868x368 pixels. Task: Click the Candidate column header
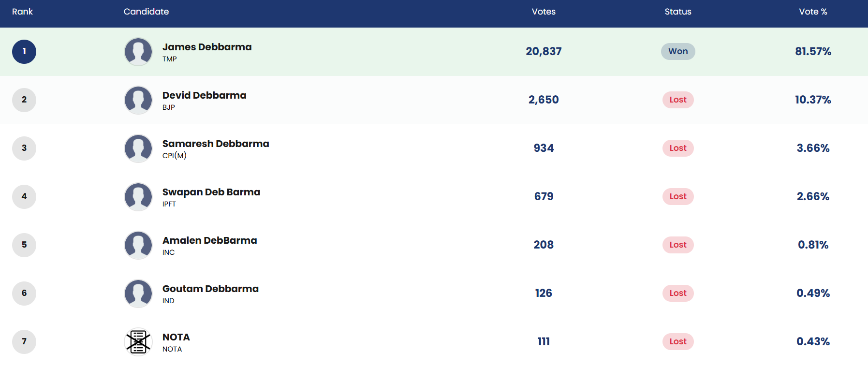pos(146,12)
